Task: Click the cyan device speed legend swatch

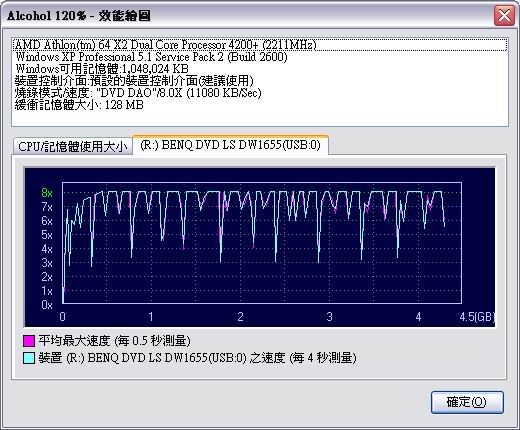Action: click(x=29, y=358)
